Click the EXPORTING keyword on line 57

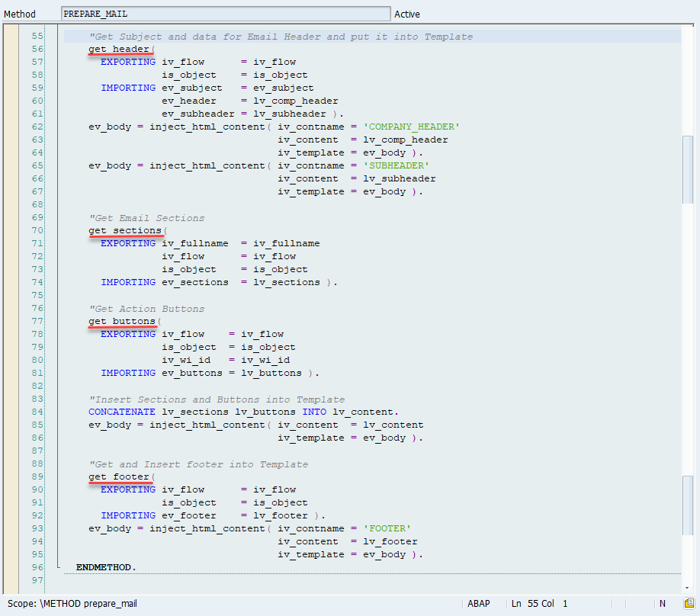128,62
